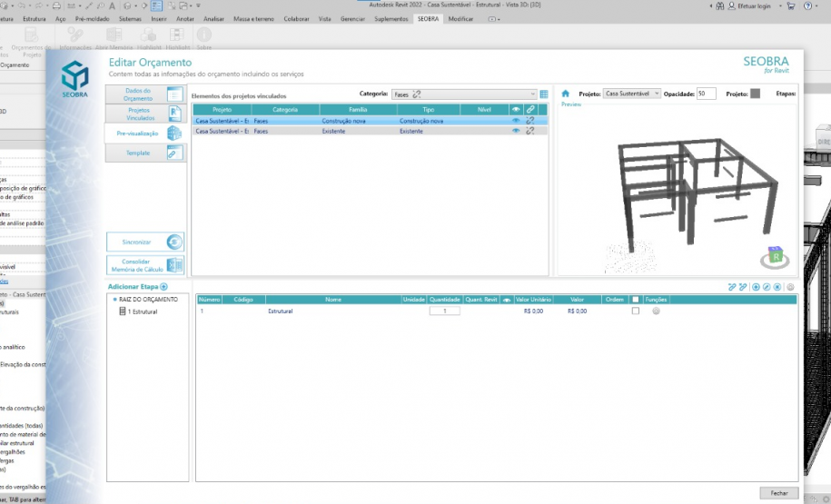
Task: Click the SEOBRA logo on left panel
Action: tap(74, 78)
